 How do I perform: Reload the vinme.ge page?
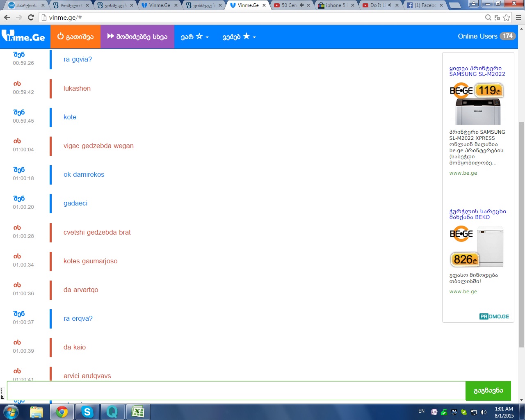click(x=31, y=17)
